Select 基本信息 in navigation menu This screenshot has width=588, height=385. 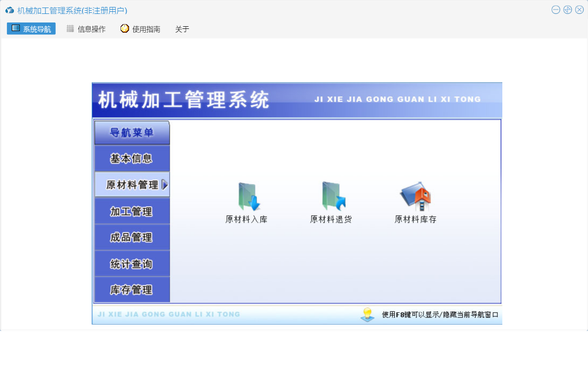pyautogui.click(x=132, y=158)
